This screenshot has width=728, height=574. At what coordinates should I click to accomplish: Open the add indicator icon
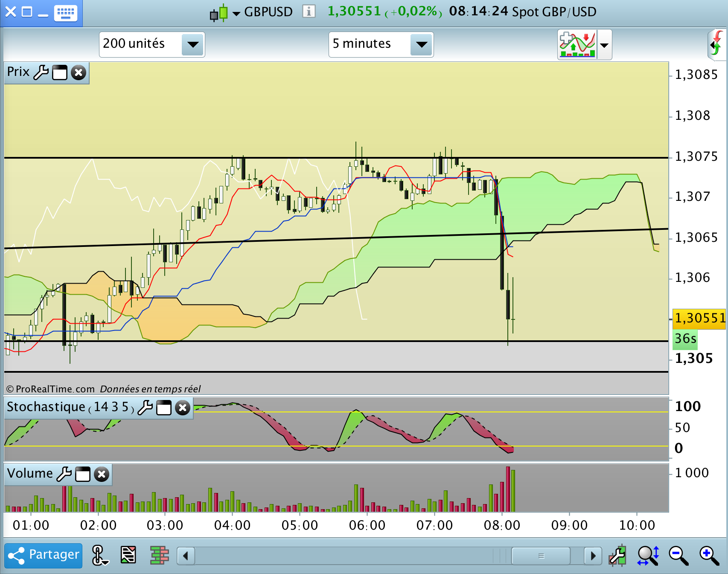[x=577, y=44]
